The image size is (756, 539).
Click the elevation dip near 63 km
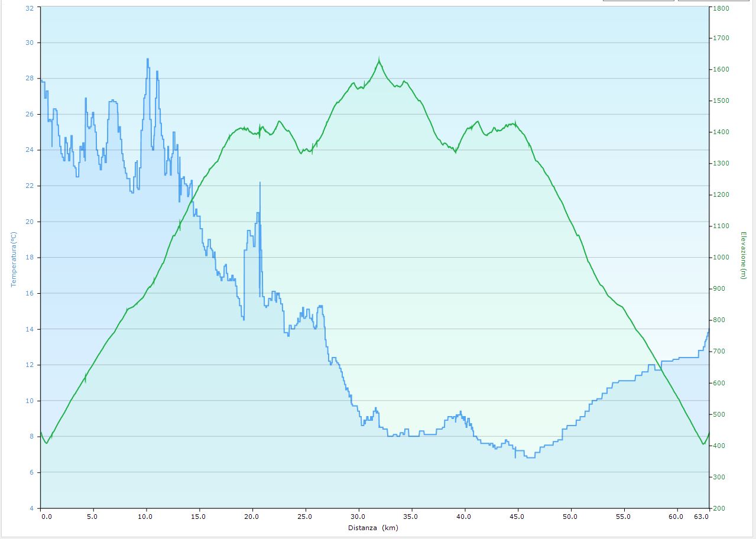703,444
